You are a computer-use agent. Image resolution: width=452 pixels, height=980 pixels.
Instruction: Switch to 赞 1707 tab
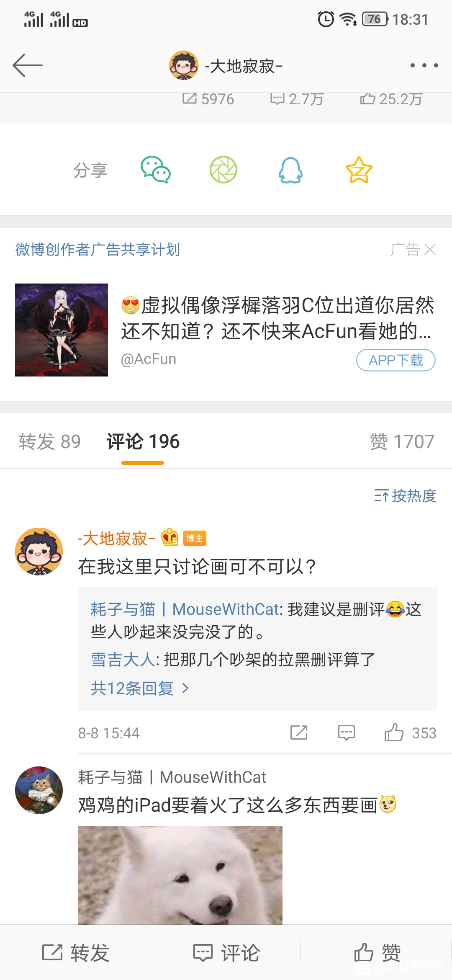pos(402,441)
